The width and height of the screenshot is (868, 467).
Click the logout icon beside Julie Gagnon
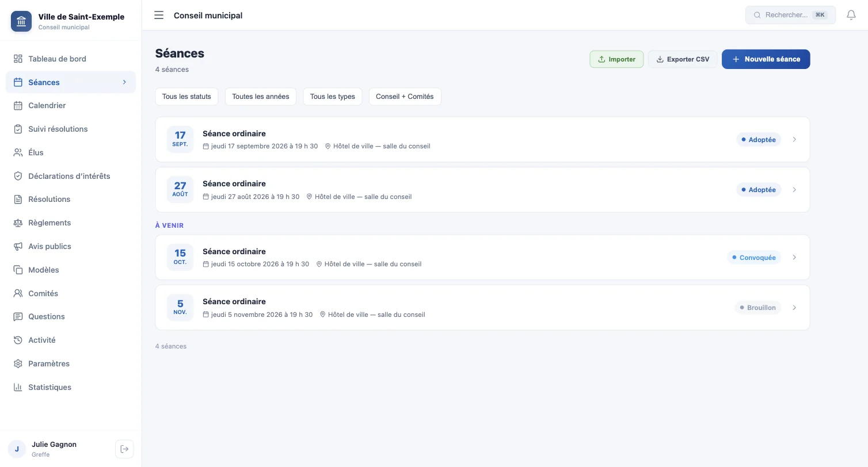click(124, 449)
